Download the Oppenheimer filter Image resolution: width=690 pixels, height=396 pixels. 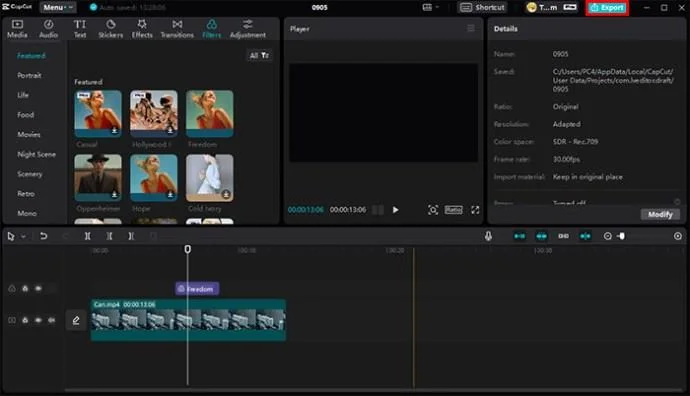click(114, 194)
